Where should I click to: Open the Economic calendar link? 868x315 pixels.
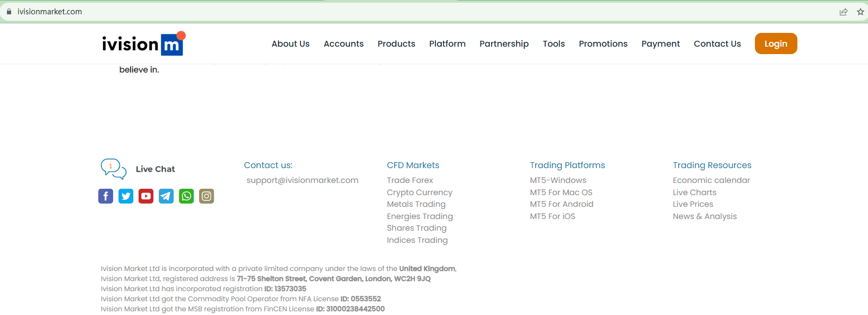711,180
